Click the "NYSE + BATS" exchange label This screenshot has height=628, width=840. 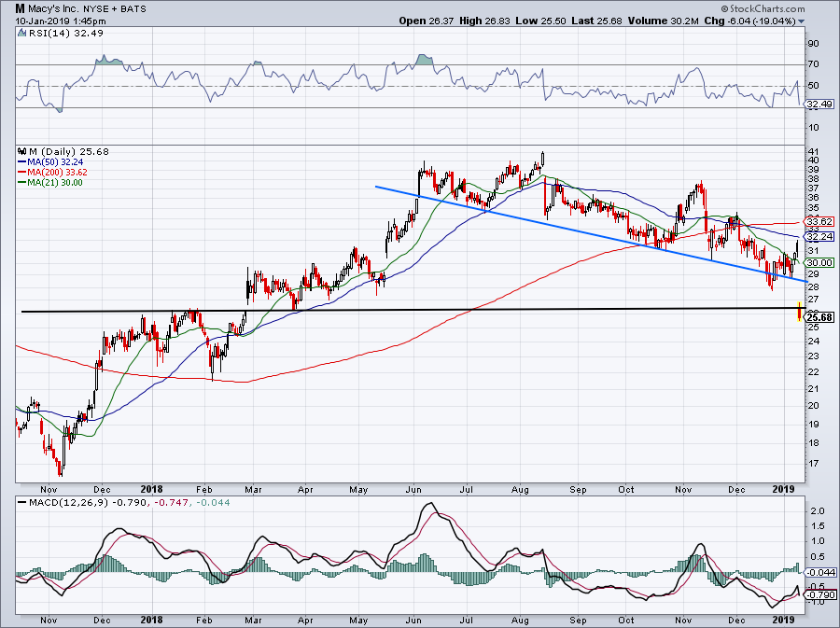point(115,9)
